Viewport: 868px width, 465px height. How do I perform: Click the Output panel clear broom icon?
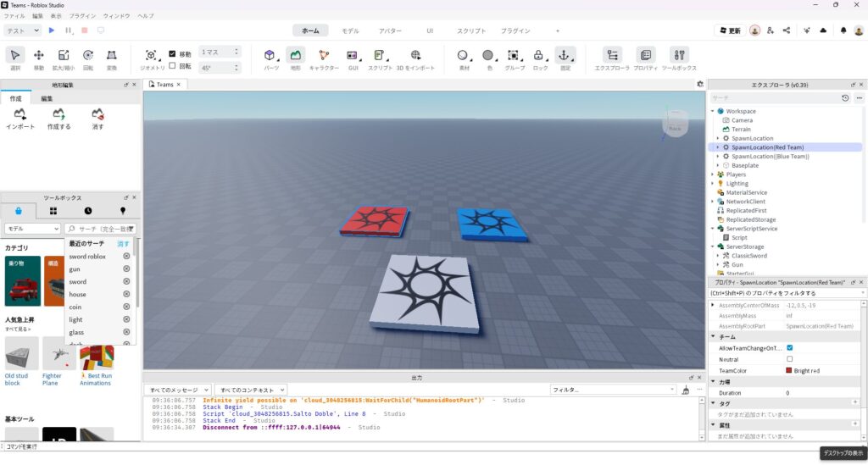coord(685,390)
